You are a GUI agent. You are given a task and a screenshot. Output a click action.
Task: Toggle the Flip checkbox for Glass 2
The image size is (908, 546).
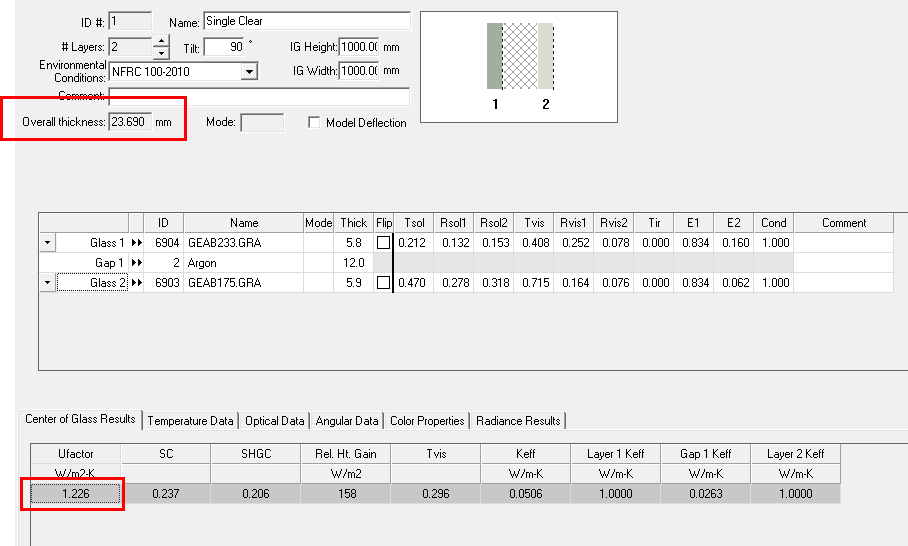(x=383, y=283)
